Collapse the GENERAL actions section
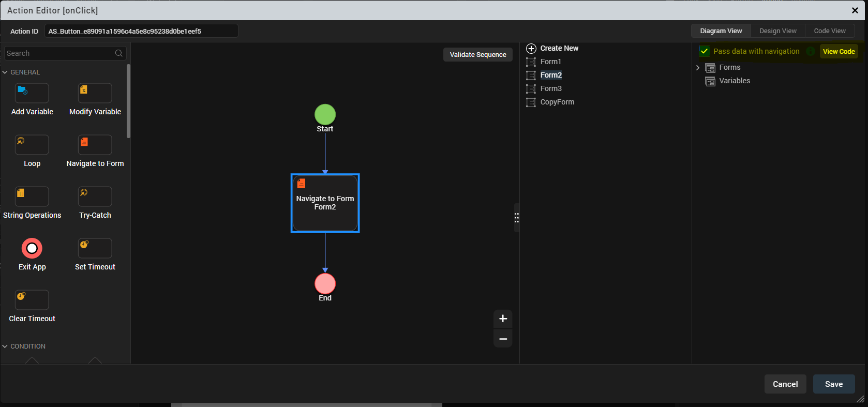Screen dimensions: 868x407 (x=5, y=72)
